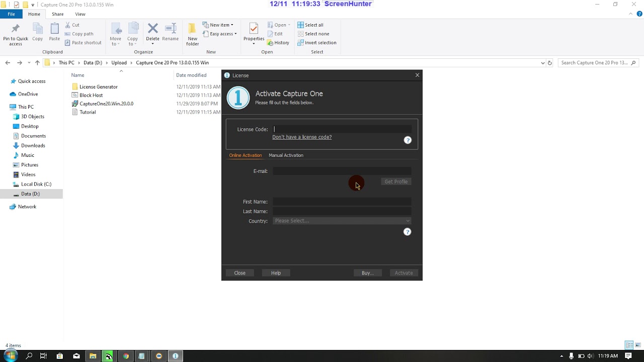Screen dimensions: 644x362
Task: Open Task View from the taskbar
Action: pos(43,356)
